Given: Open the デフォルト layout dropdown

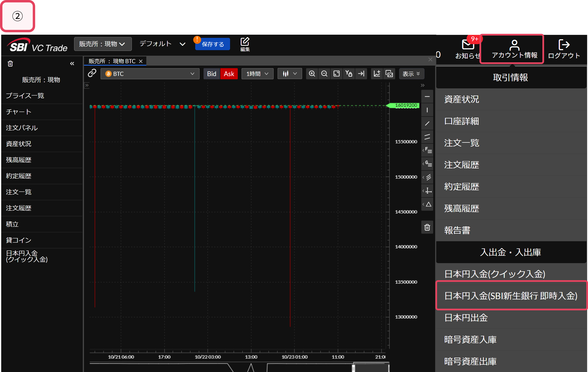Looking at the screenshot, I should [x=162, y=44].
